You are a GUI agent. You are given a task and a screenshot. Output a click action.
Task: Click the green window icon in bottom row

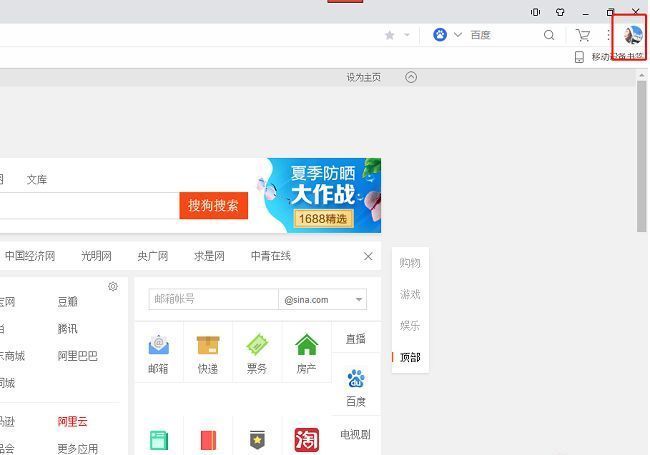[x=159, y=440]
